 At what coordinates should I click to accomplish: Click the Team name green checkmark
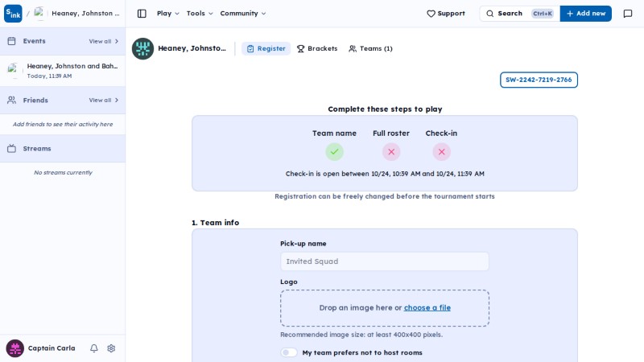(x=334, y=152)
